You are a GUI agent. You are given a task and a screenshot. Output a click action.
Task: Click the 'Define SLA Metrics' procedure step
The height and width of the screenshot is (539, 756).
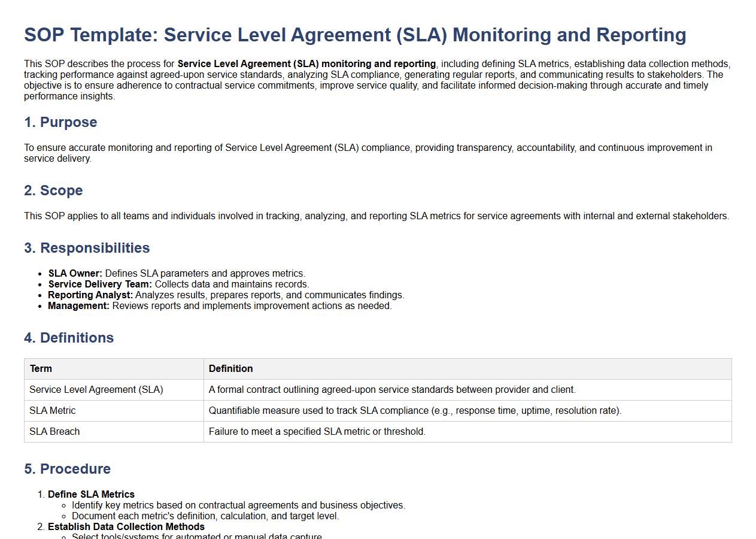(x=91, y=495)
